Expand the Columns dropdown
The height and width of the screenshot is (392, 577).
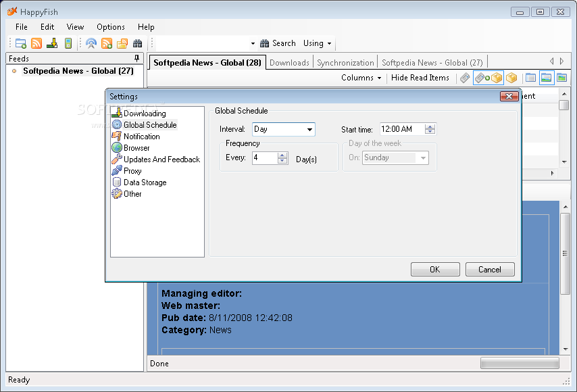(361, 78)
